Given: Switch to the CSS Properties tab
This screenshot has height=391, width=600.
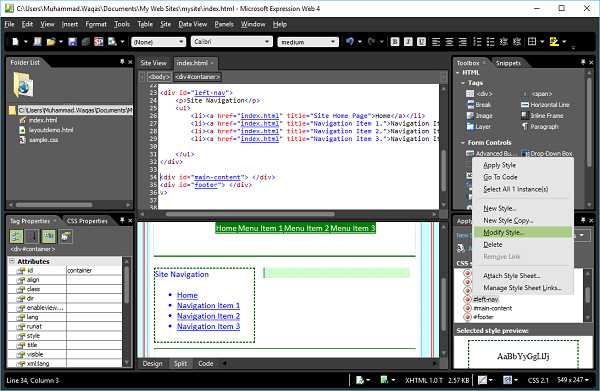Looking at the screenshot, I should [x=87, y=221].
